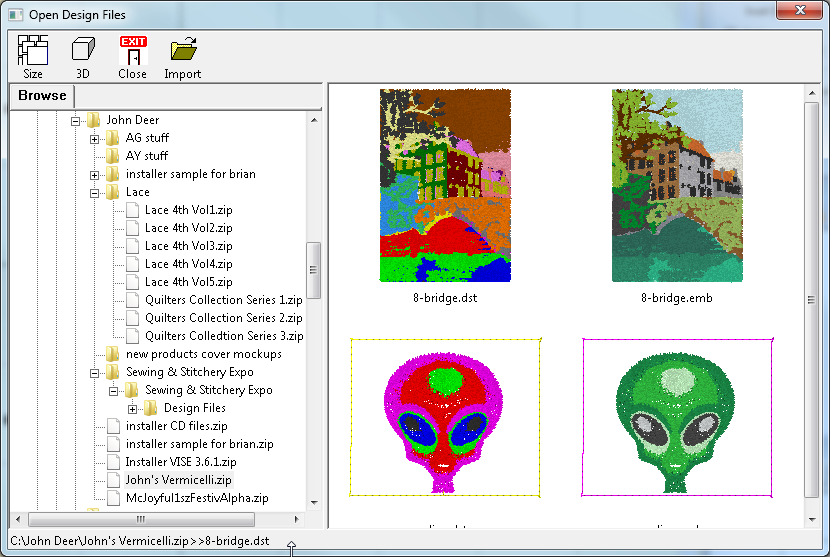Choose the pink and red alien thumbnail
The height and width of the screenshot is (557, 830).
(x=445, y=416)
